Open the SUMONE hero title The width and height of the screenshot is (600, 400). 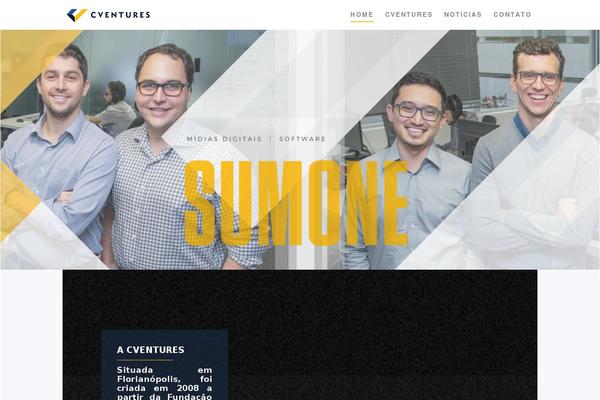pos(297,203)
